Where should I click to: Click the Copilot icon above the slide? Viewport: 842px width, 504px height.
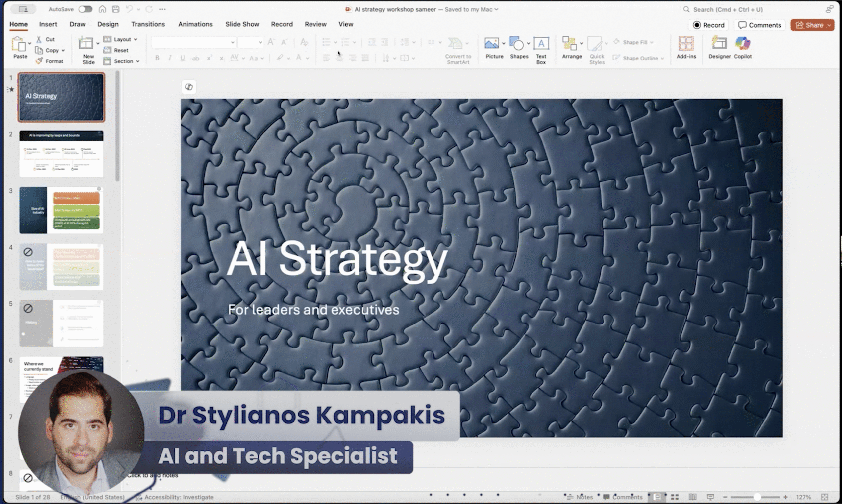point(189,87)
